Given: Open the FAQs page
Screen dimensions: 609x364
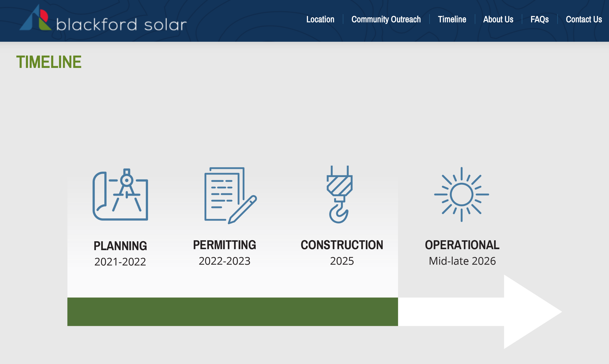Looking at the screenshot, I should pyautogui.click(x=540, y=19).
